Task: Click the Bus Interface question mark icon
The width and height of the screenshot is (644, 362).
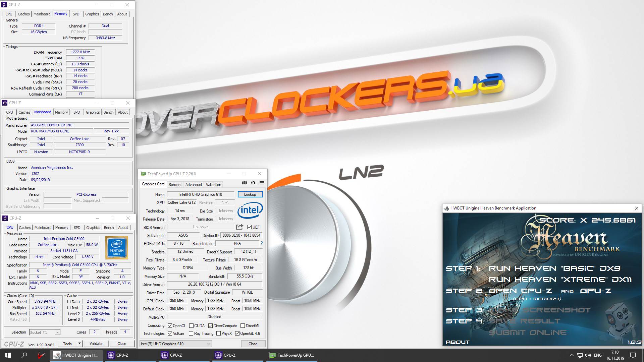Action: pyautogui.click(x=262, y=243)
